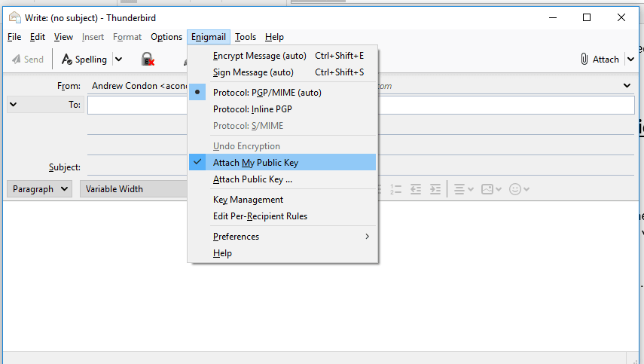The image size is (644, 364).
Task: Choose Attach Public Key ... entry
Action: (x=282, y=179)
